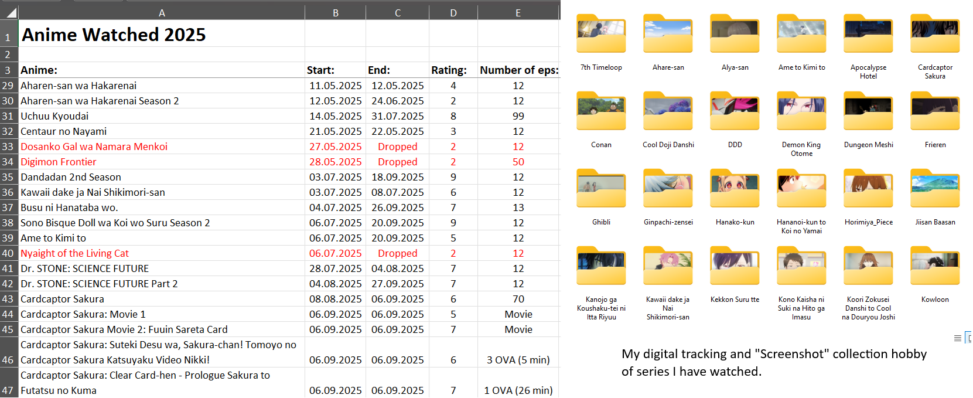Select the episode count cell showing 70

pyautogui.click(x=518, y=299)
